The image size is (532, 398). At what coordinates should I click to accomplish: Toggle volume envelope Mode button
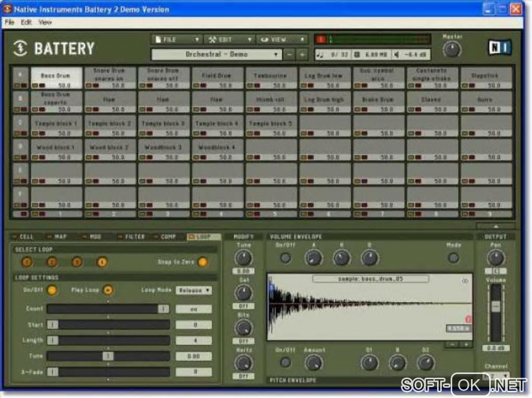coord(453,258)
